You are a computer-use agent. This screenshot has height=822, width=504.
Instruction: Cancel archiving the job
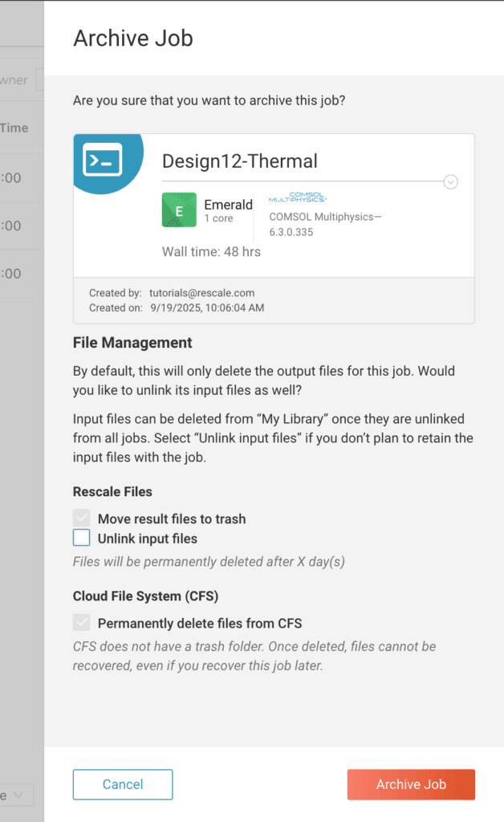click(x=123, y=784)
